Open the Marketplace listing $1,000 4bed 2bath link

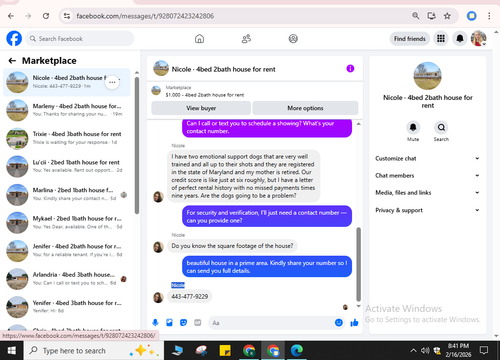205,95
